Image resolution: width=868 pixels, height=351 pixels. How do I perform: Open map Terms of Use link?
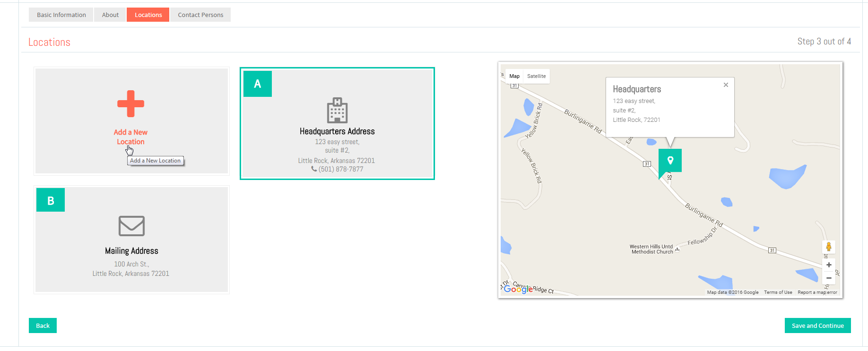pos(778,292)
